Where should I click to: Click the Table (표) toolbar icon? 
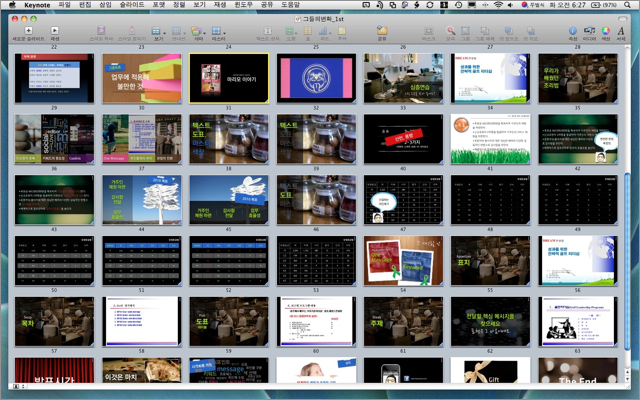click(x=308, y=31)
